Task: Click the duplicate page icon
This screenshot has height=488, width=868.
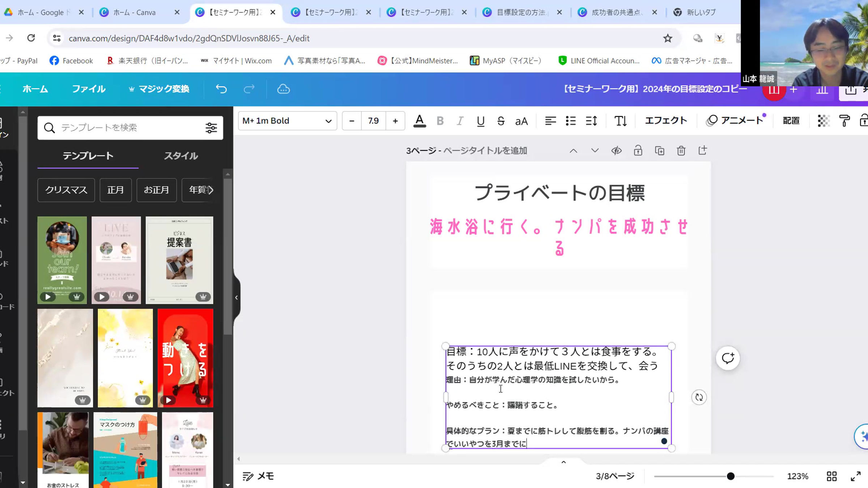Action: coord(660,151)
